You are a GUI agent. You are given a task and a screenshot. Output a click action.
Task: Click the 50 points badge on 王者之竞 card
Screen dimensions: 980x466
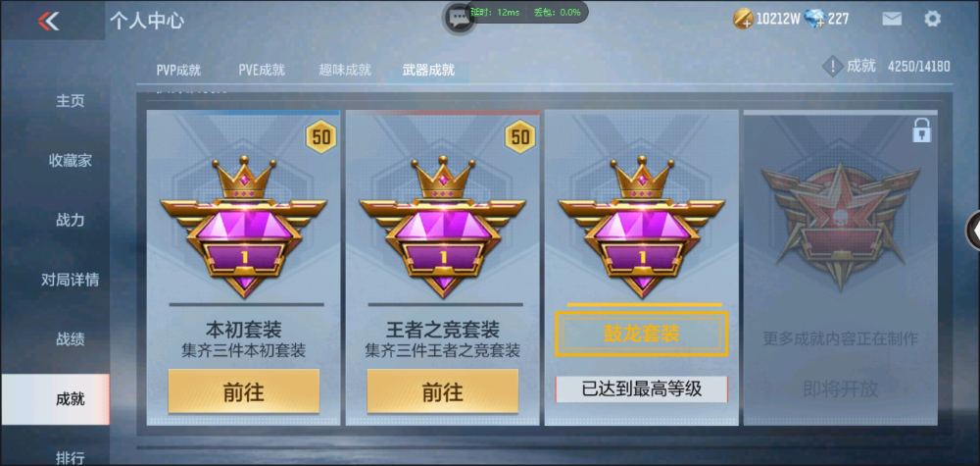tap(520, 137)
